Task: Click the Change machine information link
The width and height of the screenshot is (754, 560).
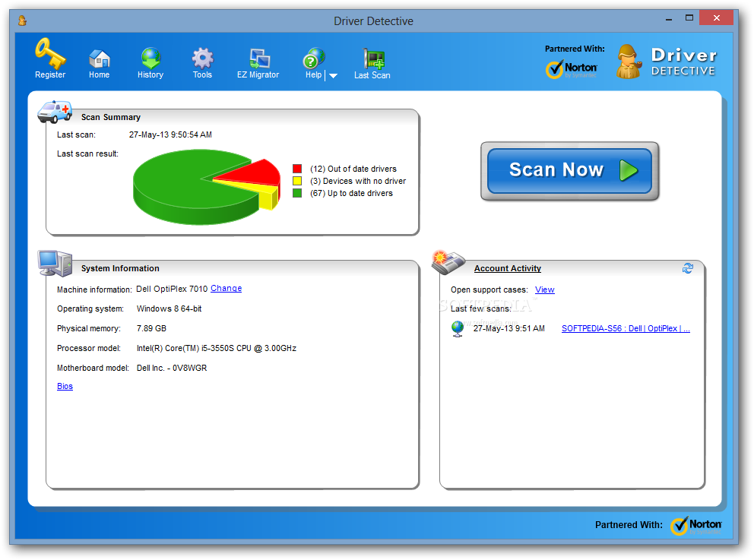Action: (226, 289)
